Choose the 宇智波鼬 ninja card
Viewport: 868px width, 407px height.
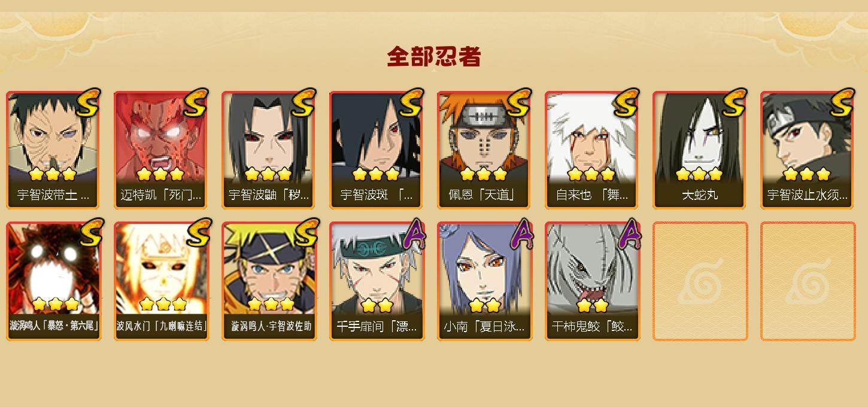pyautogui.click(x=269, y=150)
